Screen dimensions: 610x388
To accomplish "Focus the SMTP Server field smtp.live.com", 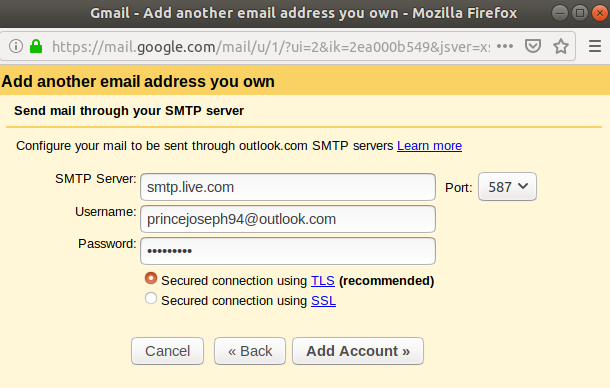I will click(288, 187).
